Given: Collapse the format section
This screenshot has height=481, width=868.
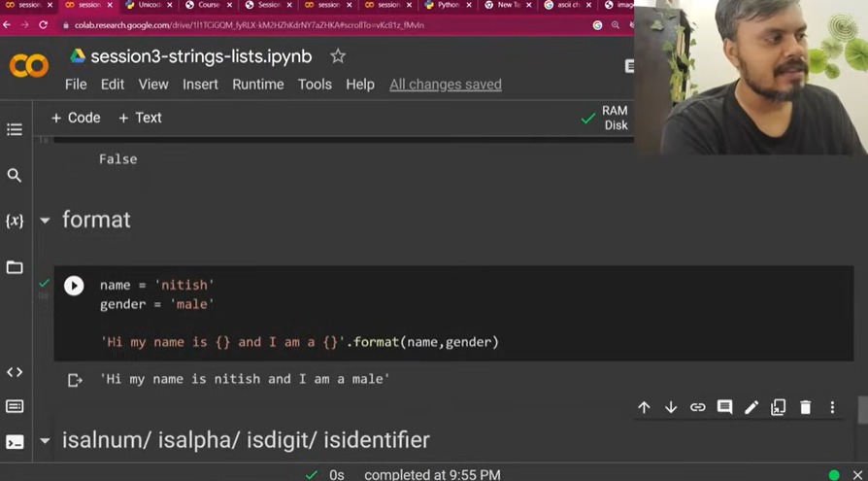Looking at the screenshot, I should (x=45, y=221).
